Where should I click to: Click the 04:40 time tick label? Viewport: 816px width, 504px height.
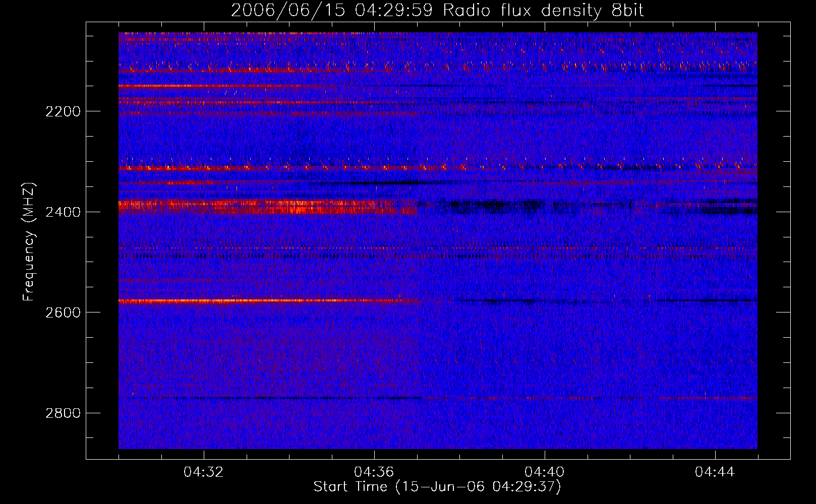(545, 472)
